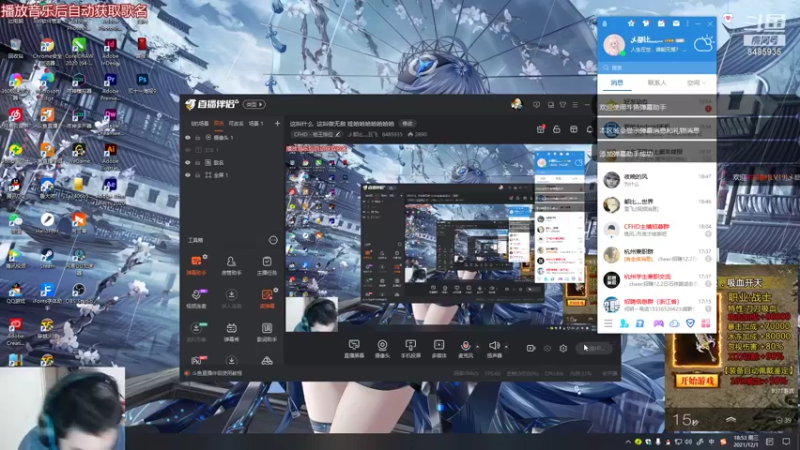Open the 弹幕助手 tool in the toolbox
This screenshot has height=450, width=800.
[x=196, y=265]
